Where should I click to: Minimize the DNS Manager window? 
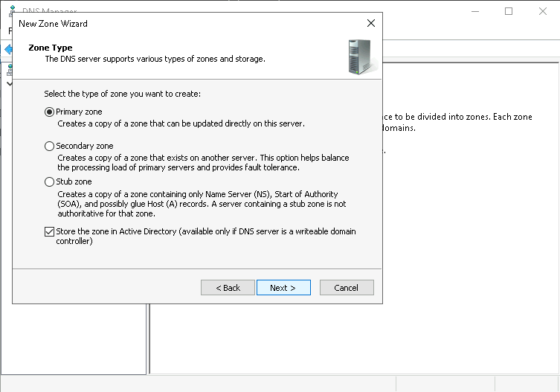pos(474,11)
